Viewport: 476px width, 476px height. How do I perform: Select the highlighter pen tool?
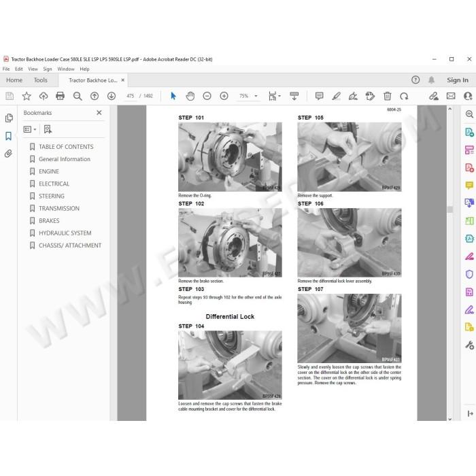tap(336, 97)
